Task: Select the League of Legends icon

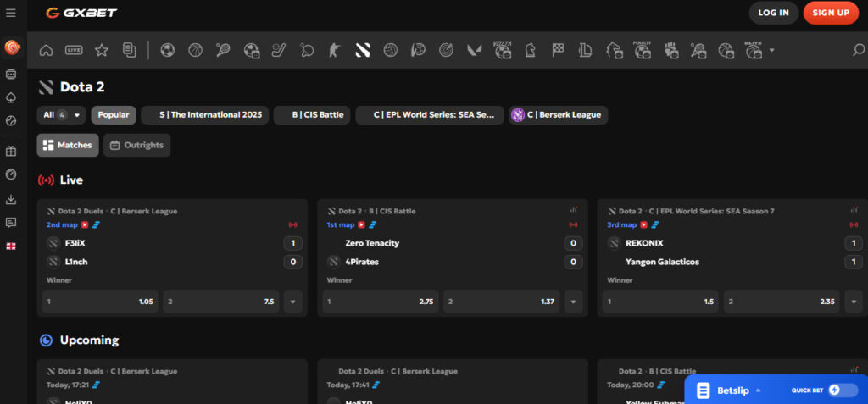Action: 586,50
